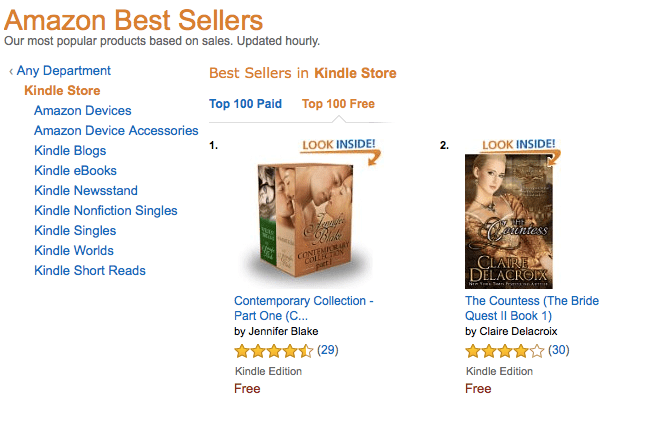Select the Top 100 Free tab
The width and height of the screenshot is (660, 428).
pos(338,104)
